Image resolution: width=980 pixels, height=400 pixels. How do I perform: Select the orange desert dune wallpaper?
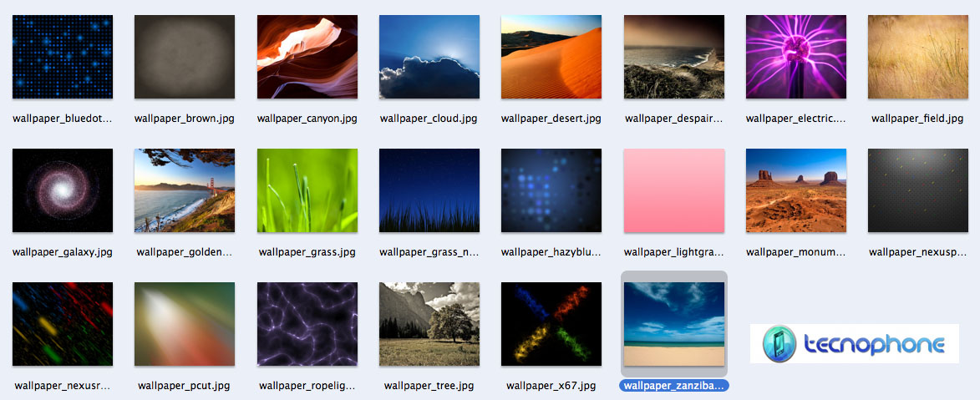click(551, 57)
